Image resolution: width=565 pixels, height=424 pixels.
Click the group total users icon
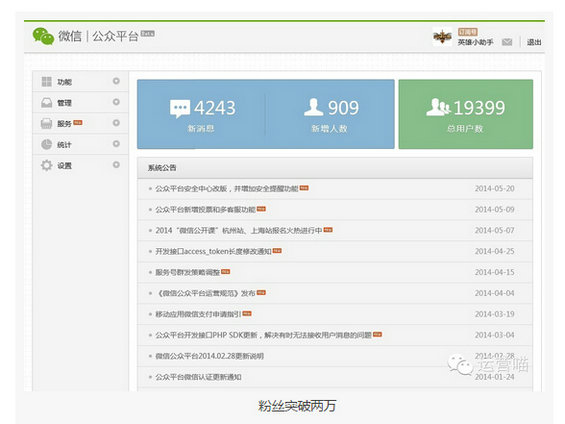(x=438, y=107)
